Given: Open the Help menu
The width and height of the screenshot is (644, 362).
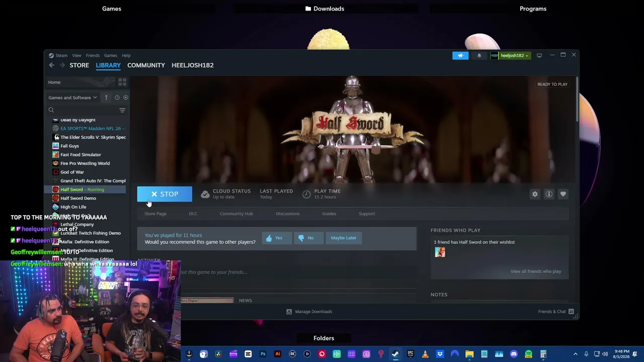Looking at the screenshot, I should [x=126, y=56].
